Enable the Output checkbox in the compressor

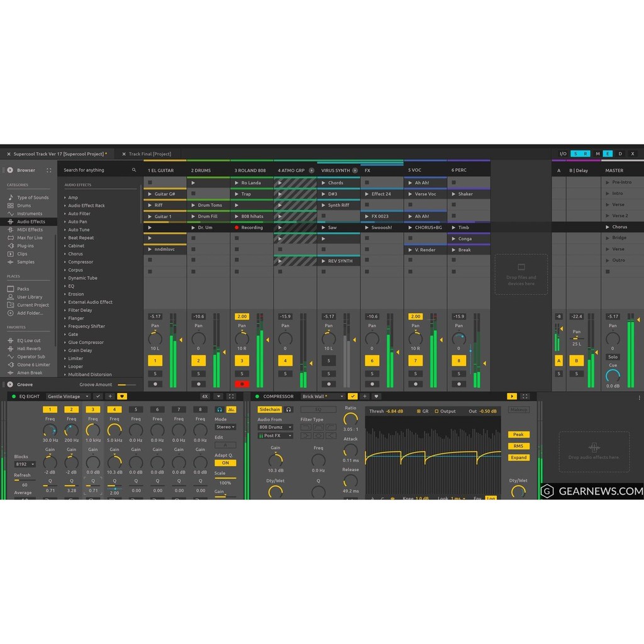pos(437,411)
